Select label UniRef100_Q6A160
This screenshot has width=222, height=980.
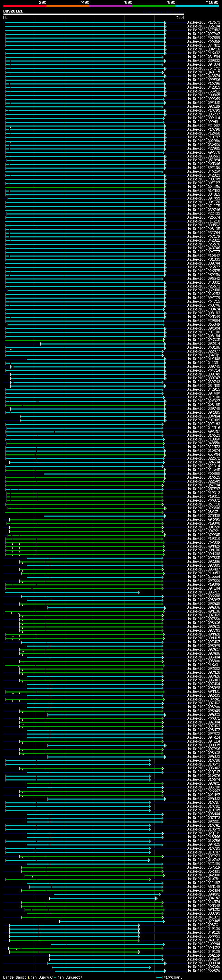tap(203, 959)
